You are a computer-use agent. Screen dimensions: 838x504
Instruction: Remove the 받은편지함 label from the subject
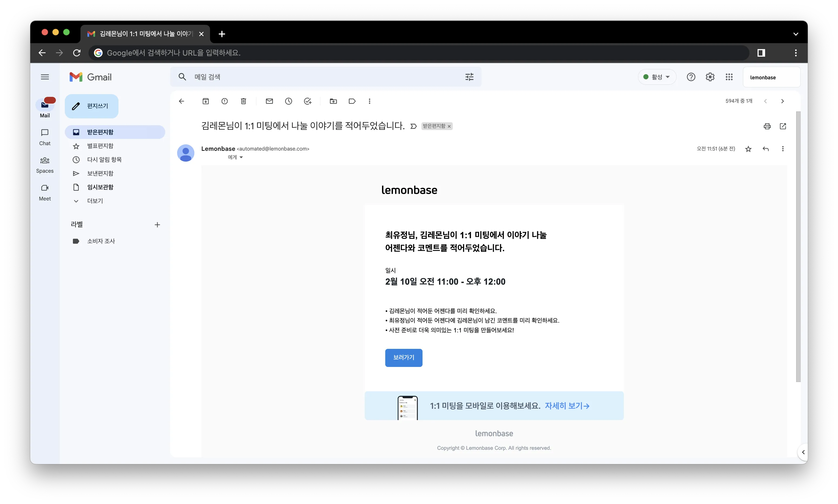449,126
